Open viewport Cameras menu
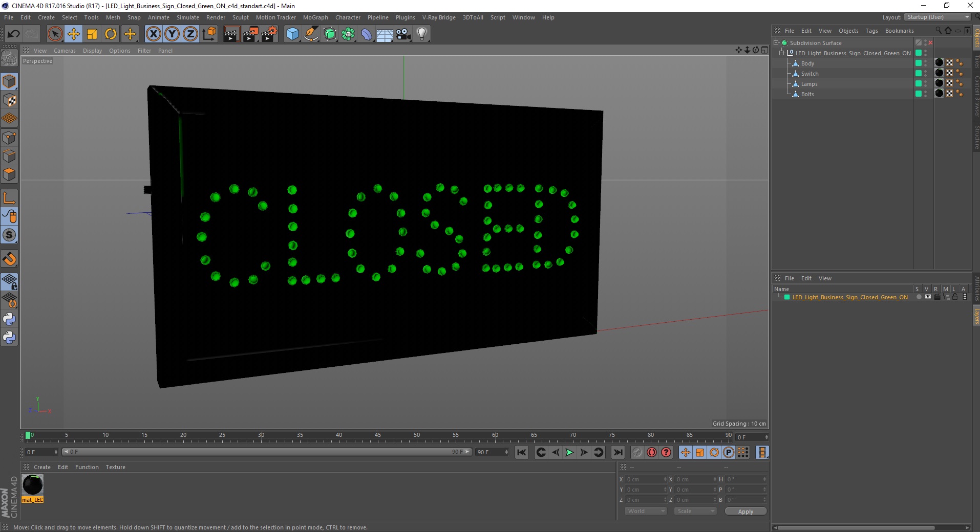Screen dimensions: 980x532 coord(65,51)
